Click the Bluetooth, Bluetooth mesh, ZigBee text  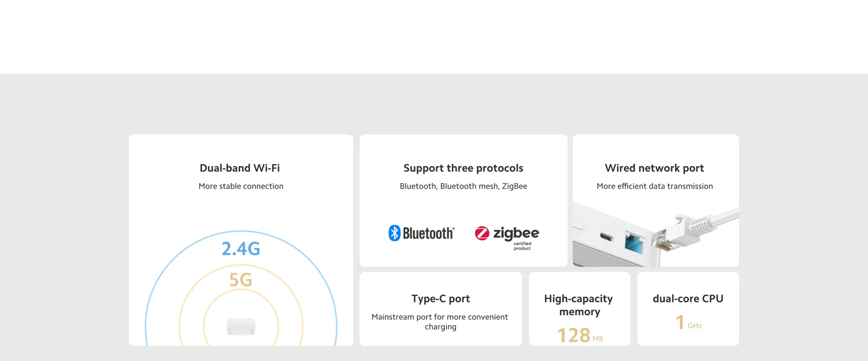463,186
